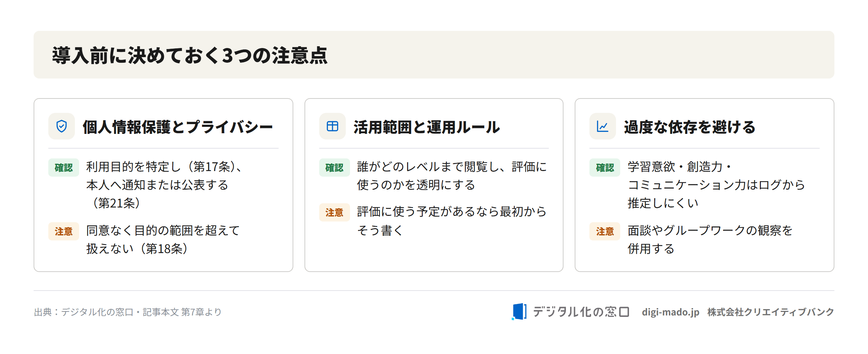Click the main title 導入前に決めておく3つの注意点

pos(190,55)
